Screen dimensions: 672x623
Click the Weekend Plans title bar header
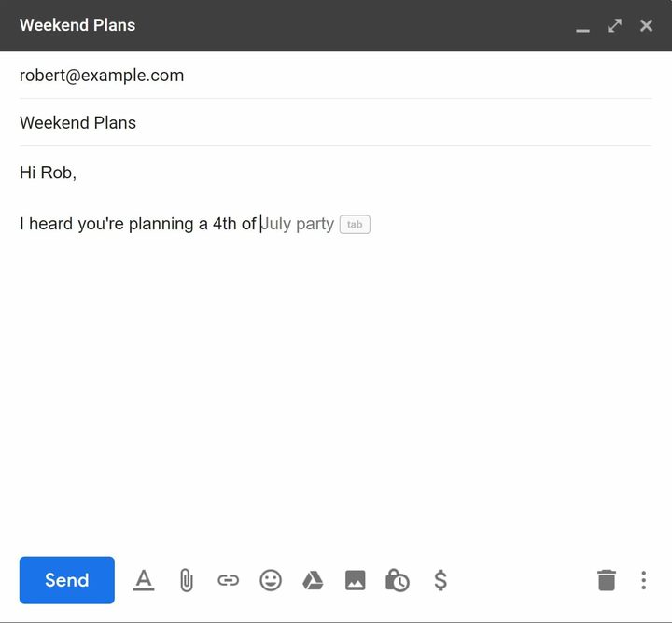point(280,25)
